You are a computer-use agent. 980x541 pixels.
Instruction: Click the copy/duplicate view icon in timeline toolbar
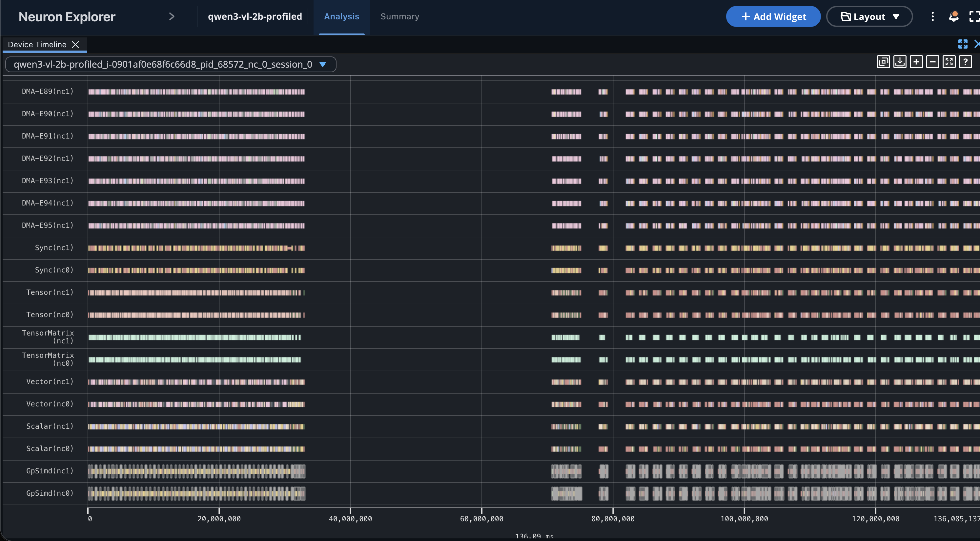coord(883,62)
